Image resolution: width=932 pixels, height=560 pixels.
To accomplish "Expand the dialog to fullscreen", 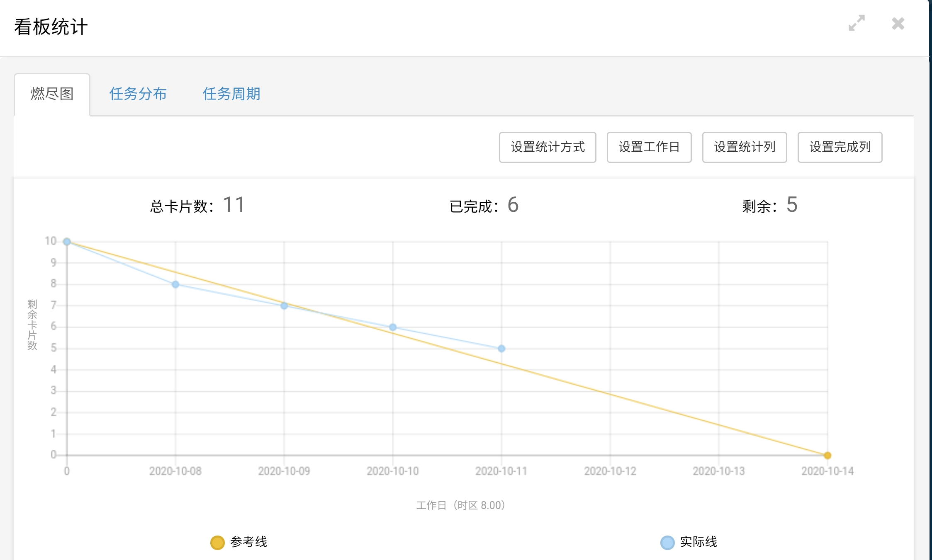I will pyautogui.click(x=857, y=23).
